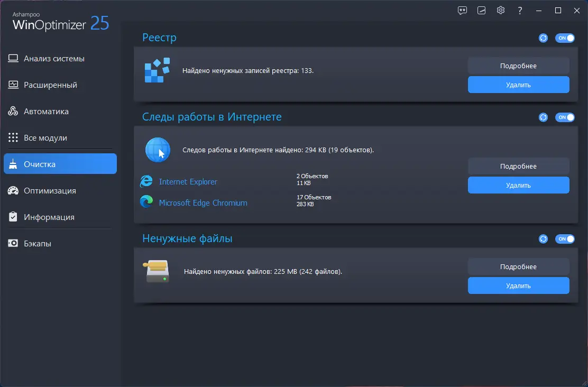Click the Реестр section heading
The width and height of the screenshot is (588, 387).
click(159, 38)
